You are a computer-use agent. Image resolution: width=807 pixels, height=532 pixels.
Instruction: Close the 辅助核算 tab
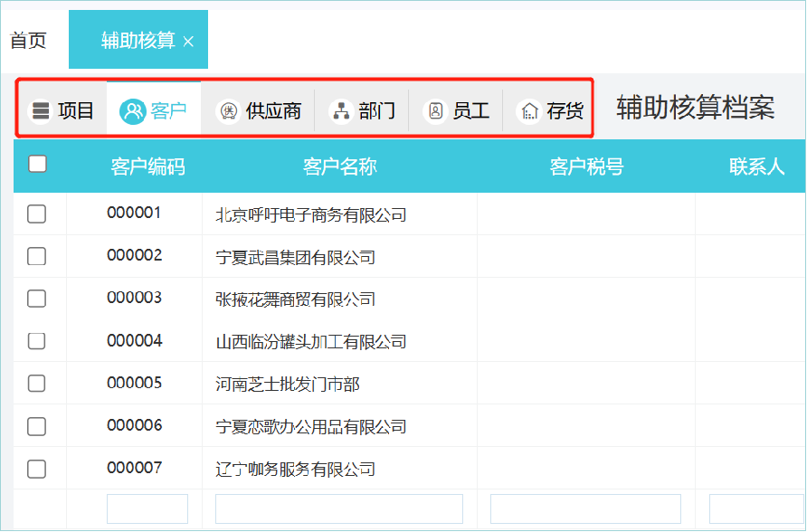(x=188, y=39)
